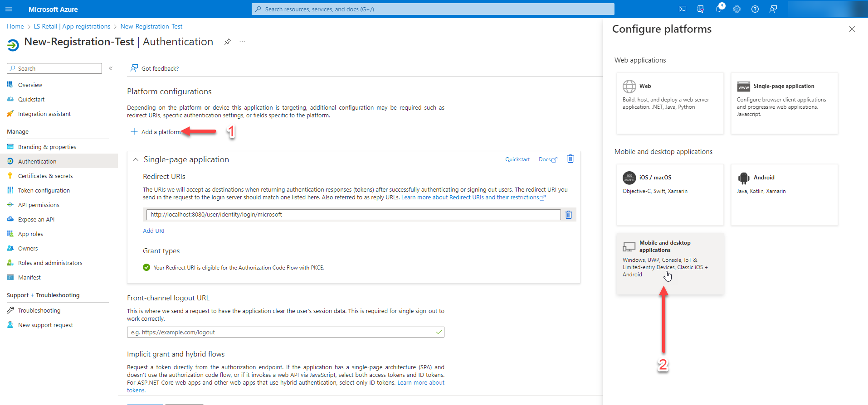Select Token configuration in sidebar
Image resolution: width=868 pixels, height=405 pixels.
(44, 190)
